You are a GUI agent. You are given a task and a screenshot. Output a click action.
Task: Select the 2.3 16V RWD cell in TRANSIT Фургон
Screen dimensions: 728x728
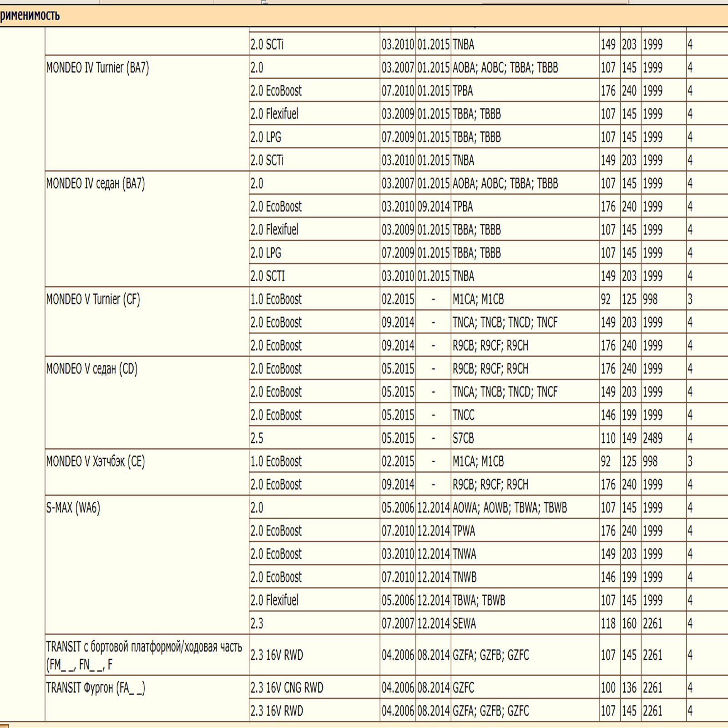pyautogui.click(x=277, y=711)
